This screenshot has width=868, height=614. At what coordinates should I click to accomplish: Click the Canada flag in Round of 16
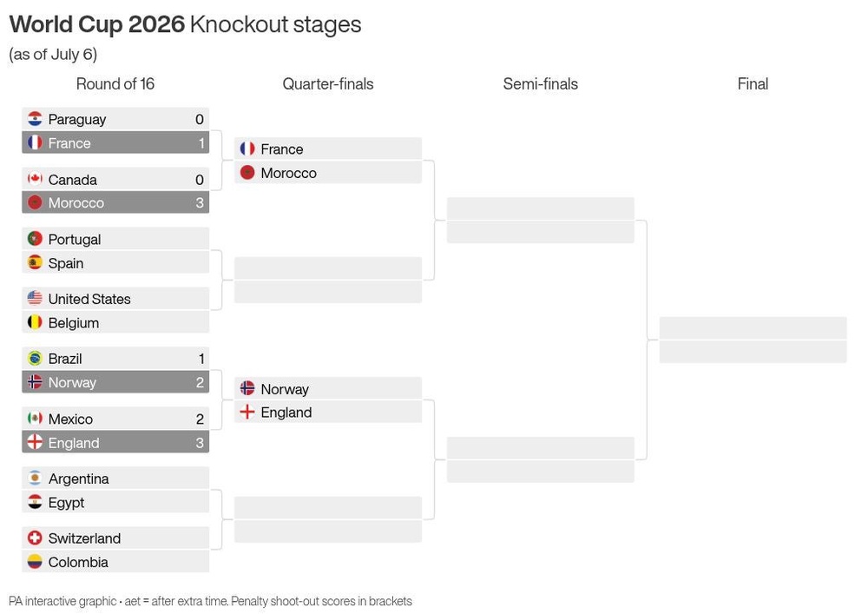pyautogui.click(x=35, y=179)
